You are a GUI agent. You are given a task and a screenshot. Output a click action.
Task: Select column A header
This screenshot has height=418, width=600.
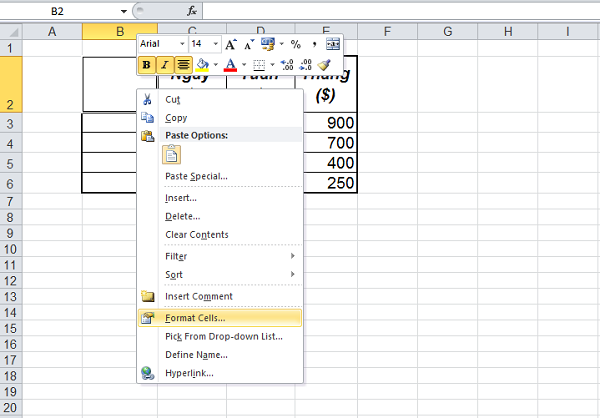tap(52, 31)
